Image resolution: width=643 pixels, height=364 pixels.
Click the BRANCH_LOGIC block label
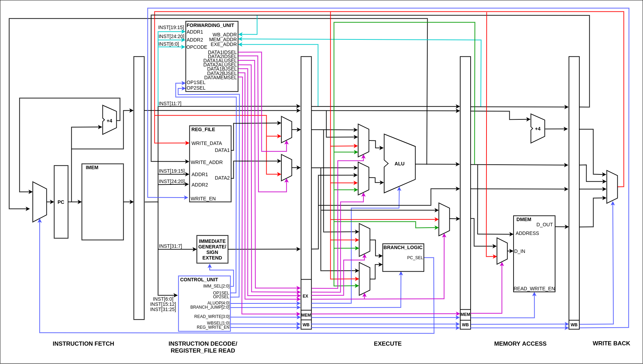click(x=403, y=247)
